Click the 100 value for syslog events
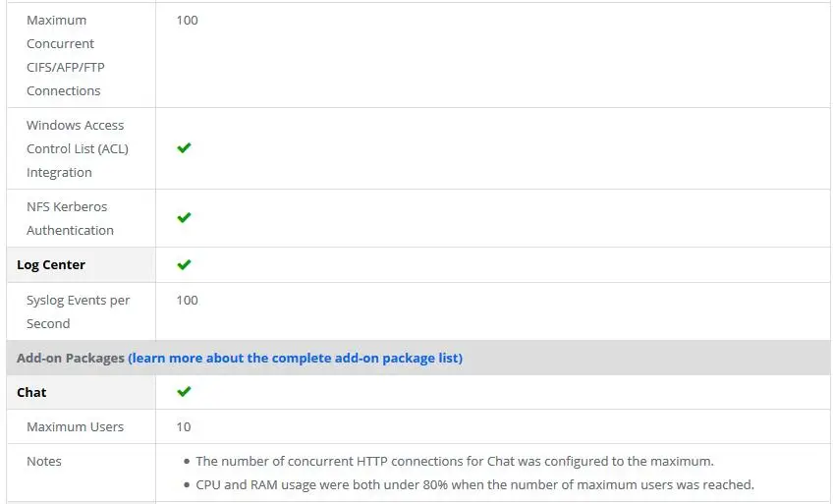834x504 pixels. coord(188,301)
